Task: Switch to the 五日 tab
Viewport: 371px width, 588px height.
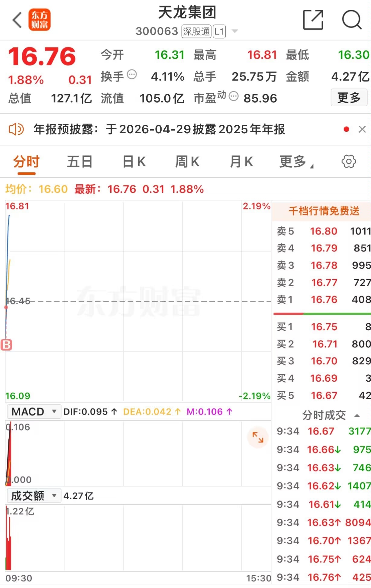Action: (79, 162)
